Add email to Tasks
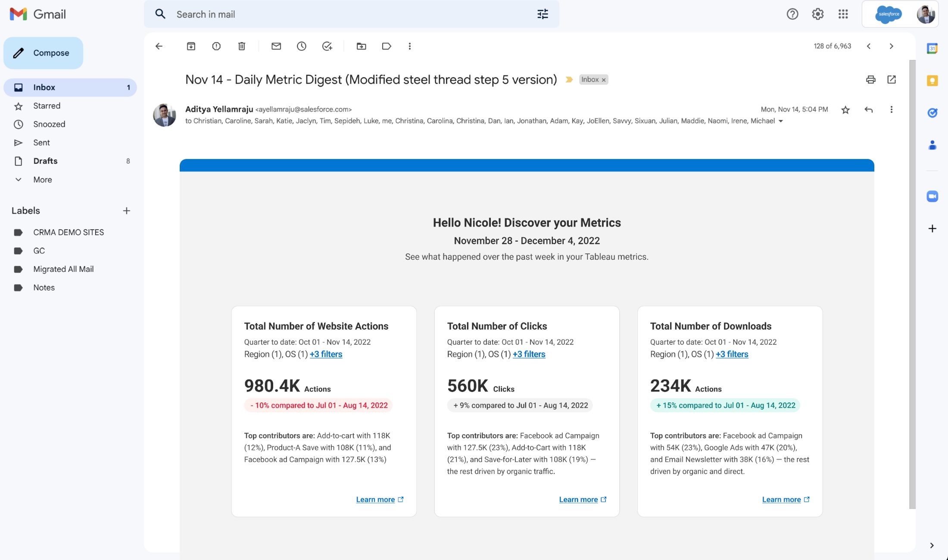The height and width of the screenshot is (560, 948). (x=327, y=46)
